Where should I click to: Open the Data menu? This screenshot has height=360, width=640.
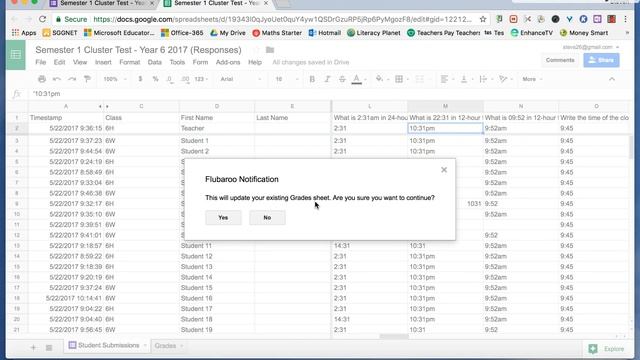(x=154, y=62)
